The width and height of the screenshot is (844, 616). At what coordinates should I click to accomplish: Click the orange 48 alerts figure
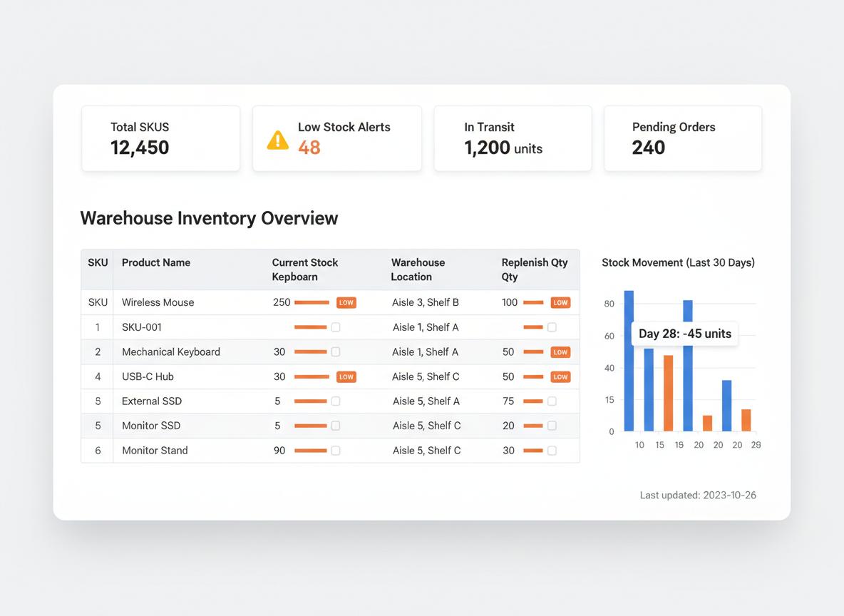309,148
